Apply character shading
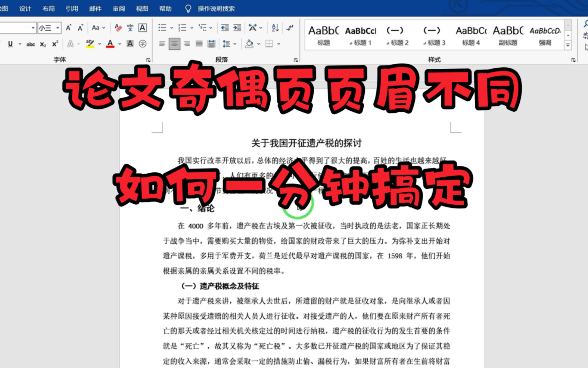This screenshot has height=368, width=588. [x=130, y=44]
